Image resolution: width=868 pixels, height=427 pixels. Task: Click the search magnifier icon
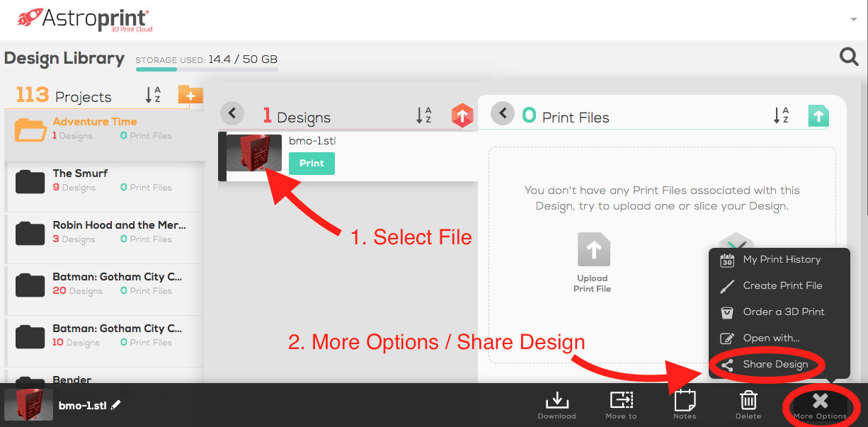(848, 57)
